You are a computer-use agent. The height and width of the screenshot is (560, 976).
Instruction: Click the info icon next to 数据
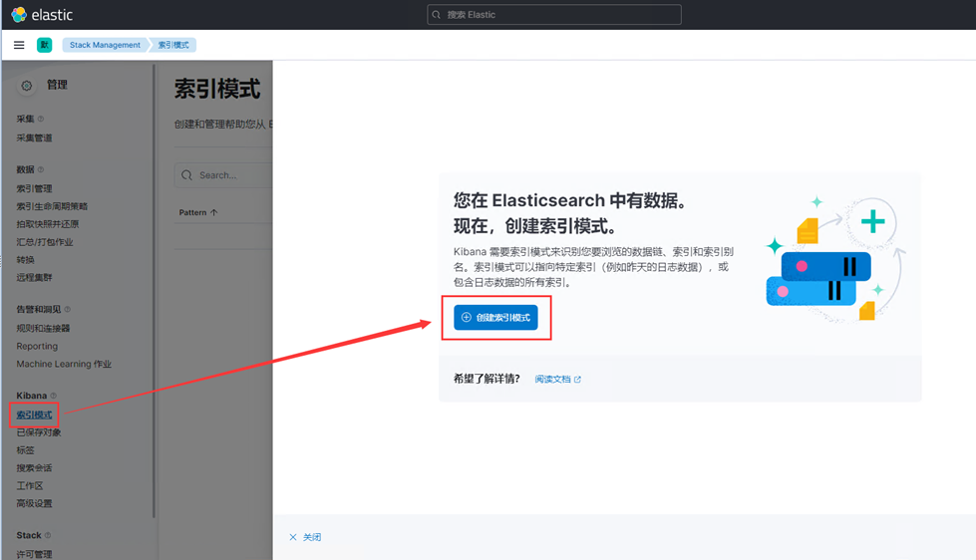[x=41, y=169]
